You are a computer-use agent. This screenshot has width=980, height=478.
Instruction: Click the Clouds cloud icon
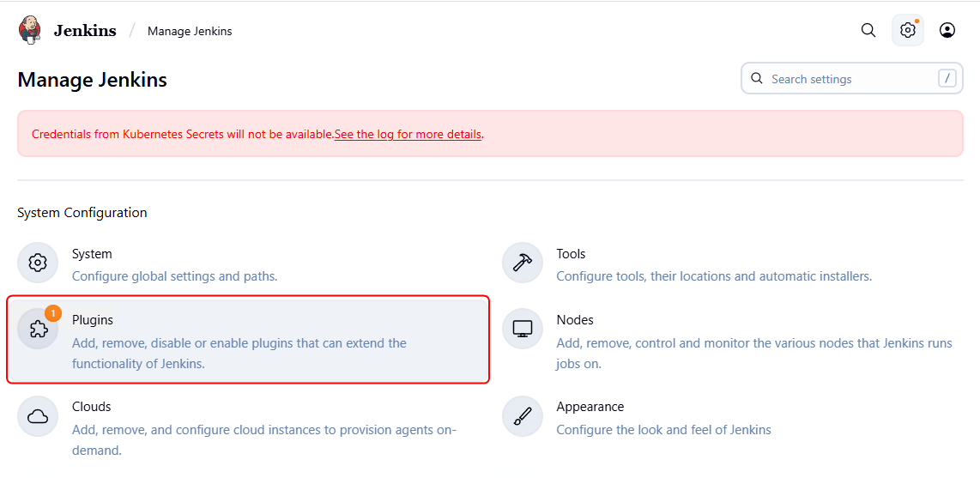point(38,416)
